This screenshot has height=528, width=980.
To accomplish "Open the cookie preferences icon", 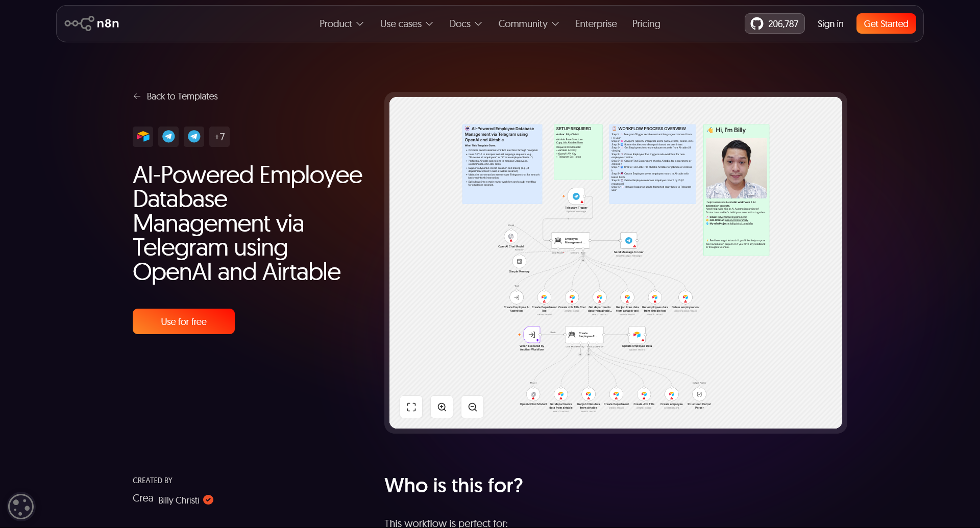I will (x=21, y=507).
